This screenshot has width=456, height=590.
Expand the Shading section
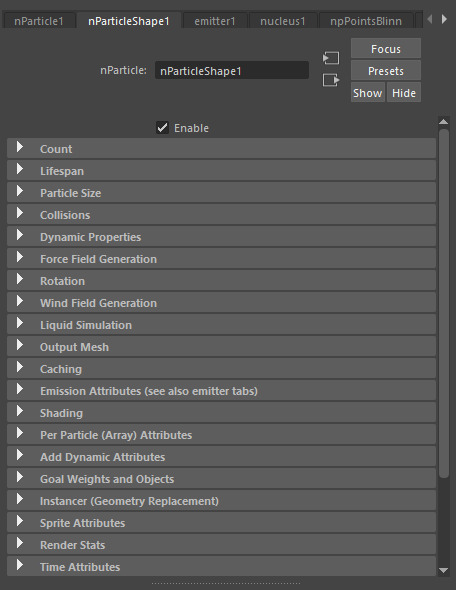[221, 413]
